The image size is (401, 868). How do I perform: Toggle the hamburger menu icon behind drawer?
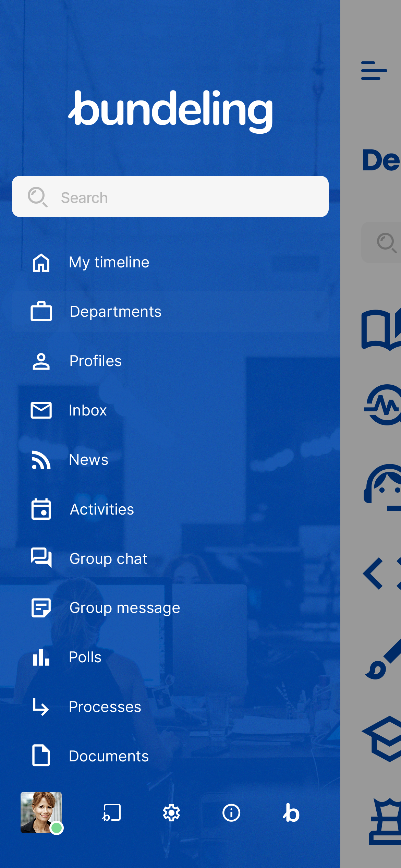[374, 71]
